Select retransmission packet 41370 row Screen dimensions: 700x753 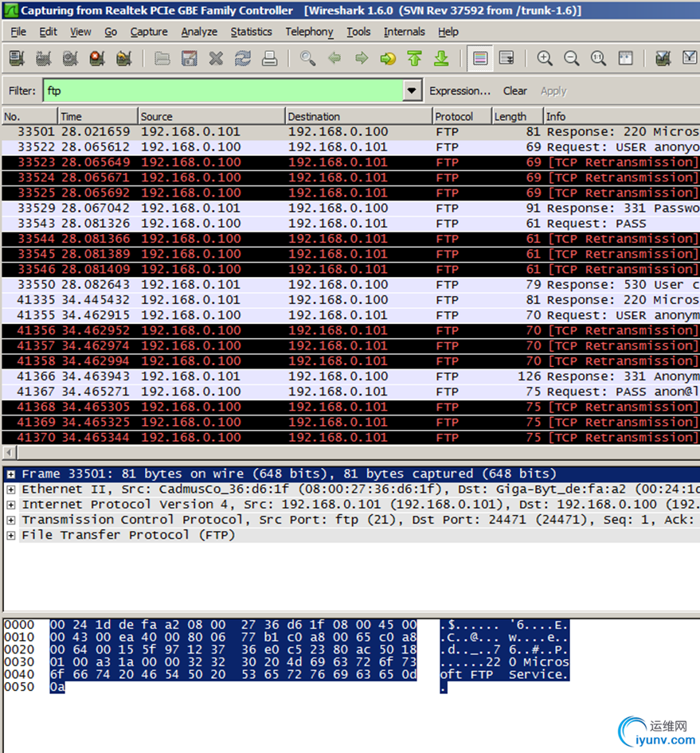click(350, 438)
